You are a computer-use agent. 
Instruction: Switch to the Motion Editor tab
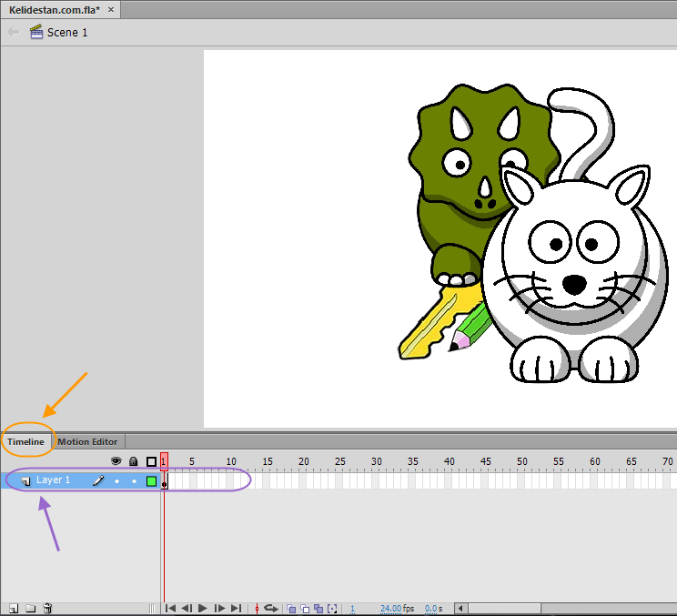87,441
